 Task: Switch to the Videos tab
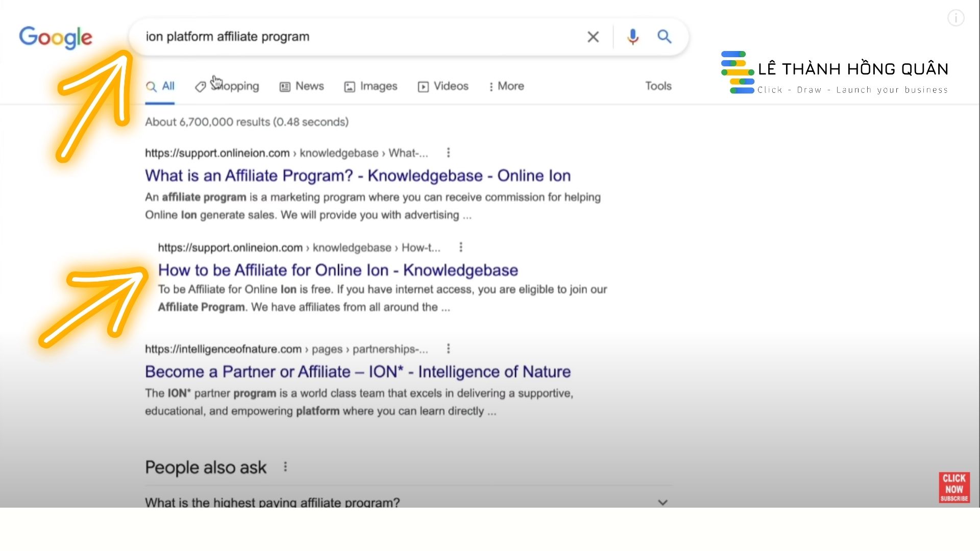[x=443, y=86]
